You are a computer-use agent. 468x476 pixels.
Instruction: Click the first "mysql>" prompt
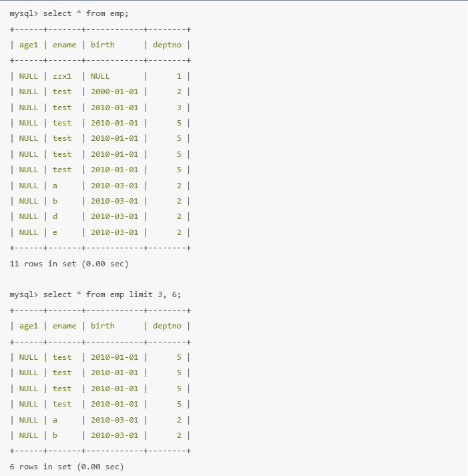[x=24, y=13]
